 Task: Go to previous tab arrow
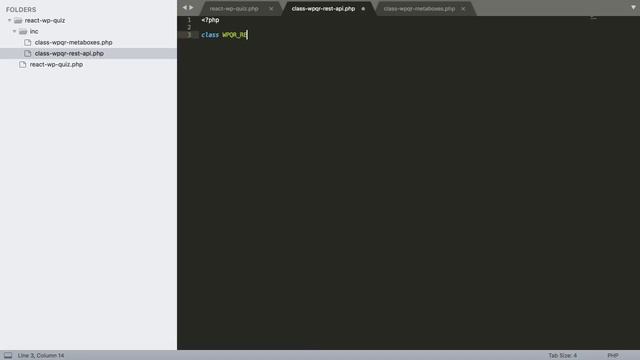point(184,7)
